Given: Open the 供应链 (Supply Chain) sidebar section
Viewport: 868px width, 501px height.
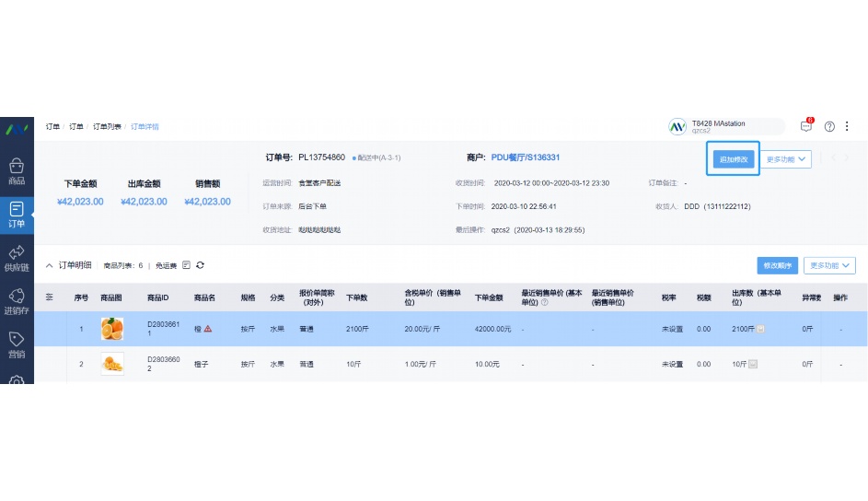Looking at the screenshot, I should (17, 258).
